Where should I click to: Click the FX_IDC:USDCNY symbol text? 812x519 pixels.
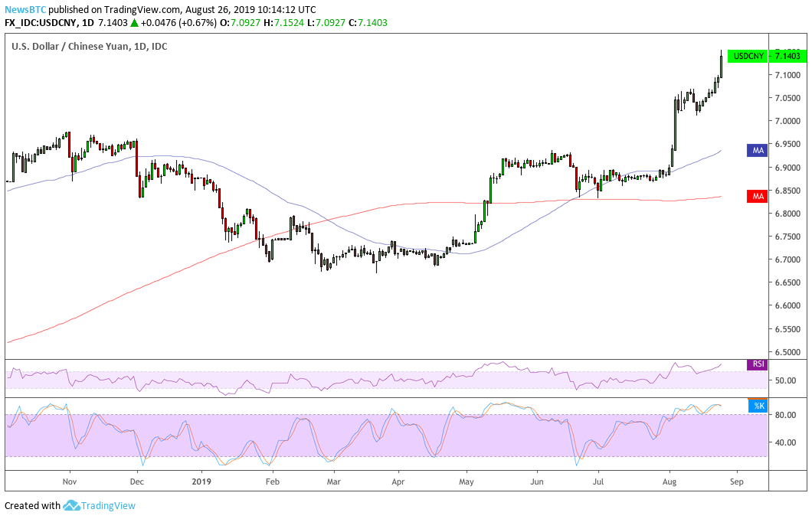coord(41,23)
